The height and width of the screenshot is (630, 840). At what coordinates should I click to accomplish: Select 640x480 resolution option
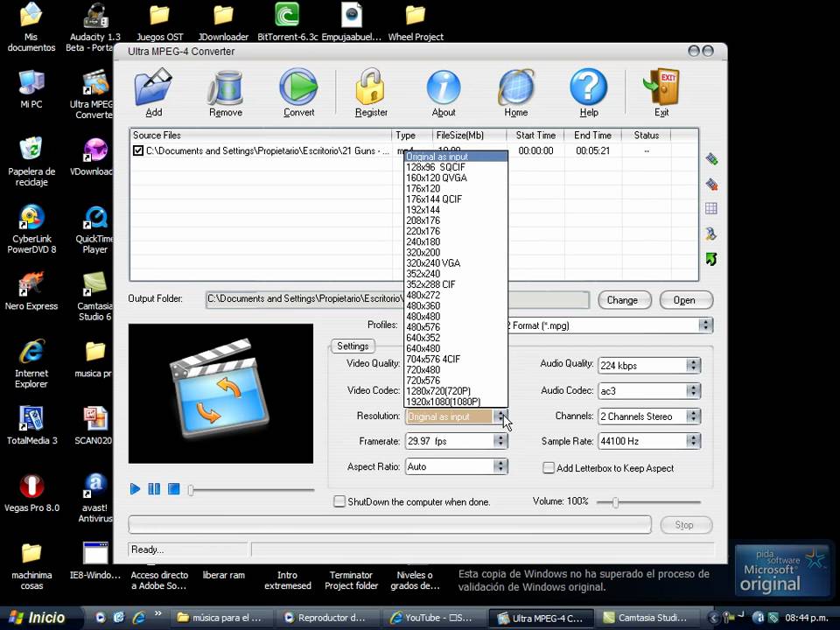pyautogui.click(x=455, y=348)
